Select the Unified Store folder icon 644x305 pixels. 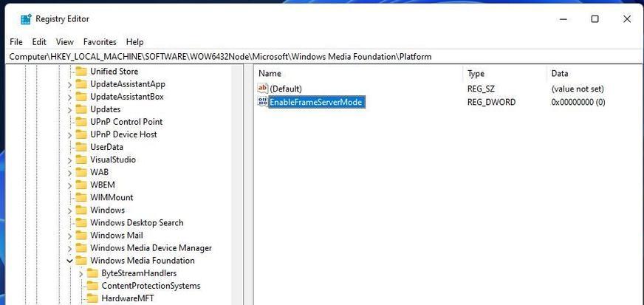[81, 72]
